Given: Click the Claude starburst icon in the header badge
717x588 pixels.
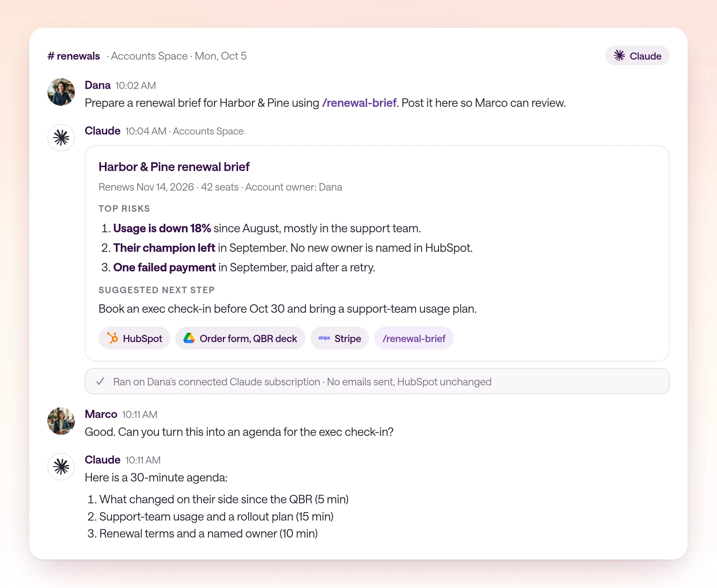Looking at the screenshot, I should tap(620, 56).
